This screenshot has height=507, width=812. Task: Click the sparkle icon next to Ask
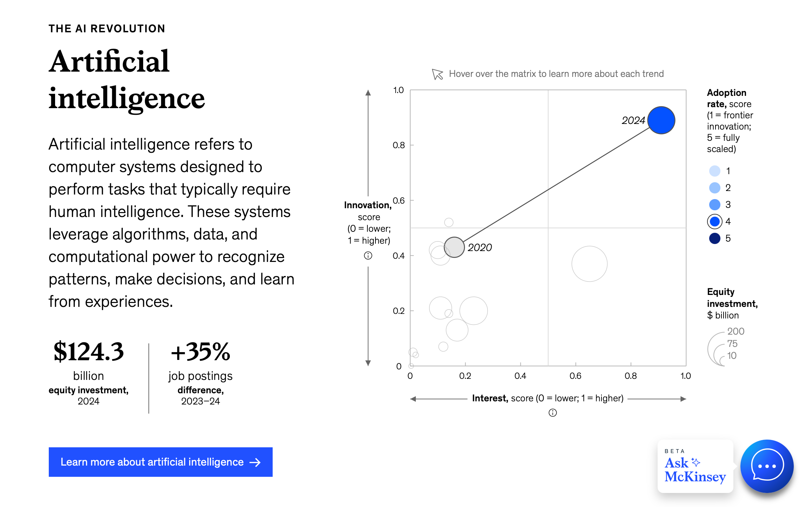[x=695, y=462]
